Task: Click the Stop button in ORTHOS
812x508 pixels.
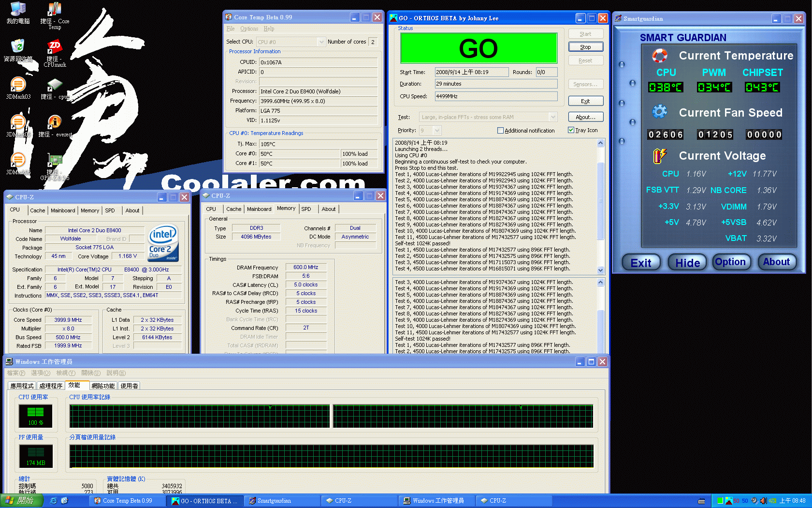Action: click(585, 47)
